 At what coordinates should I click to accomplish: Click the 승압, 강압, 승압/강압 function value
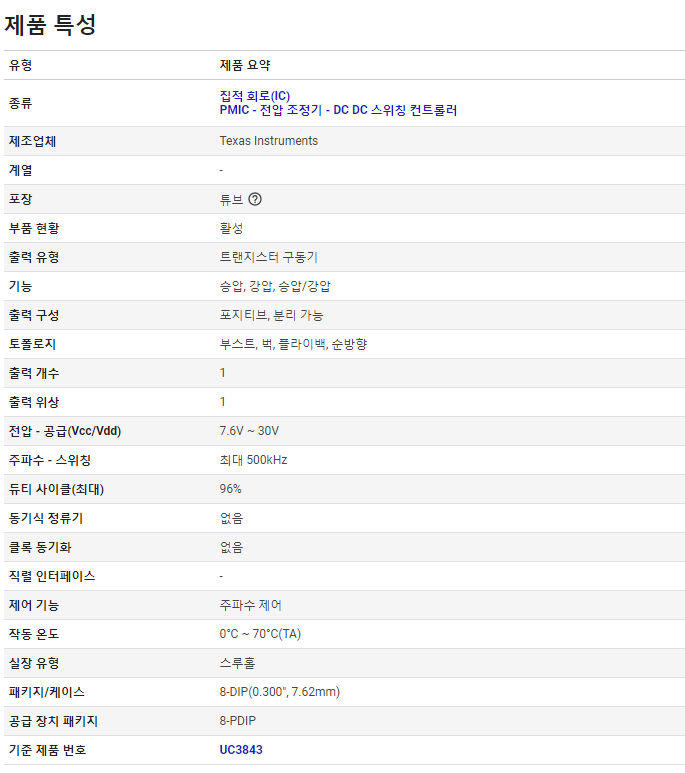tap(275, 286)
